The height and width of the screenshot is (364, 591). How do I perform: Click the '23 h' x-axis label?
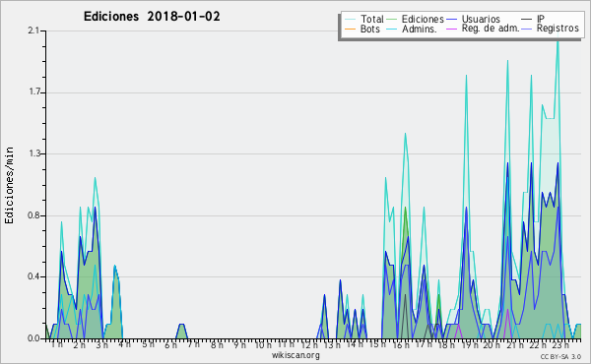coord(560,344)
